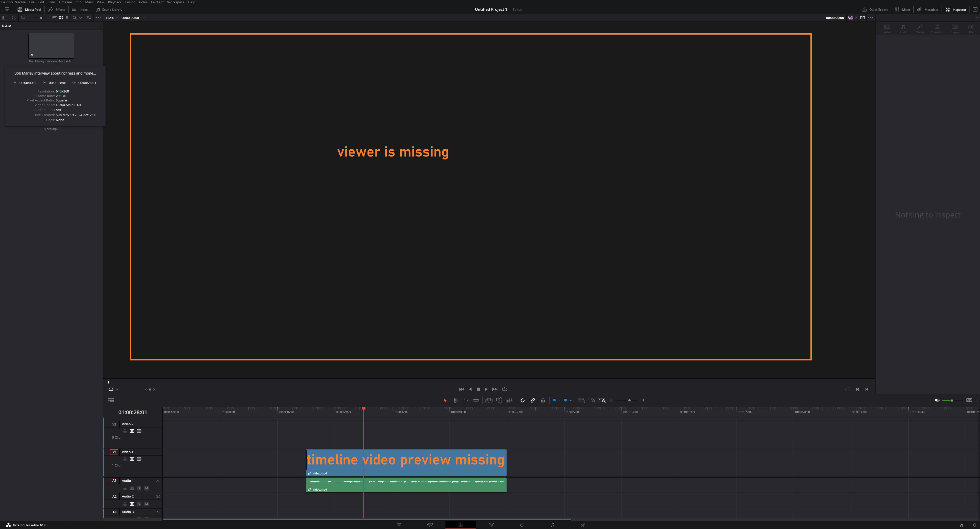Open the Index panel
The width and height of the screenshot is (980, 529).
pyautogui.click(x=80, y=9)
